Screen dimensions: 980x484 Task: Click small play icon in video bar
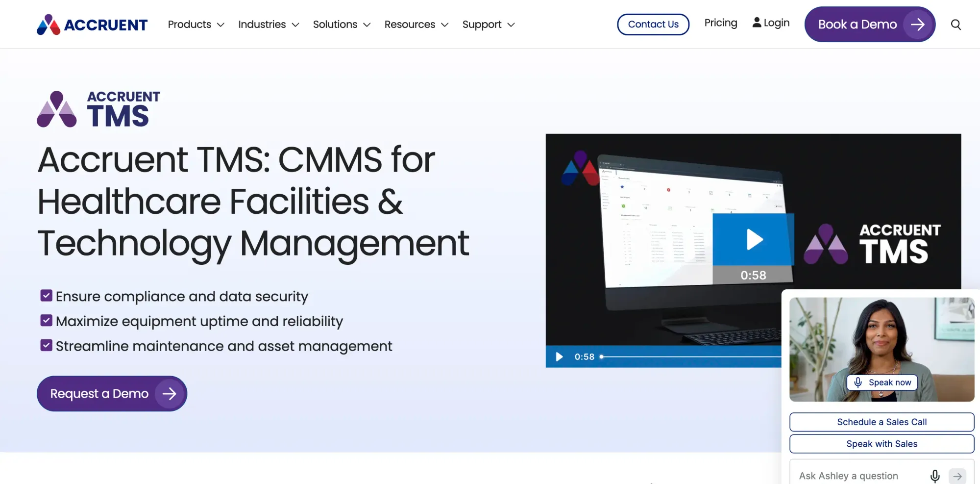coord(559,357)
